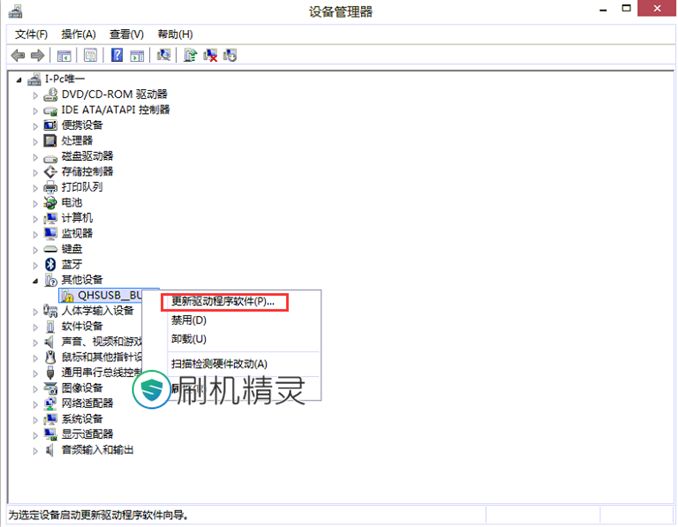Image resolution: width=678 pixels, height=527 pixels.
Task: Expand the DVD/CD-ROM 驱动器 node
Action: point(35,95)
